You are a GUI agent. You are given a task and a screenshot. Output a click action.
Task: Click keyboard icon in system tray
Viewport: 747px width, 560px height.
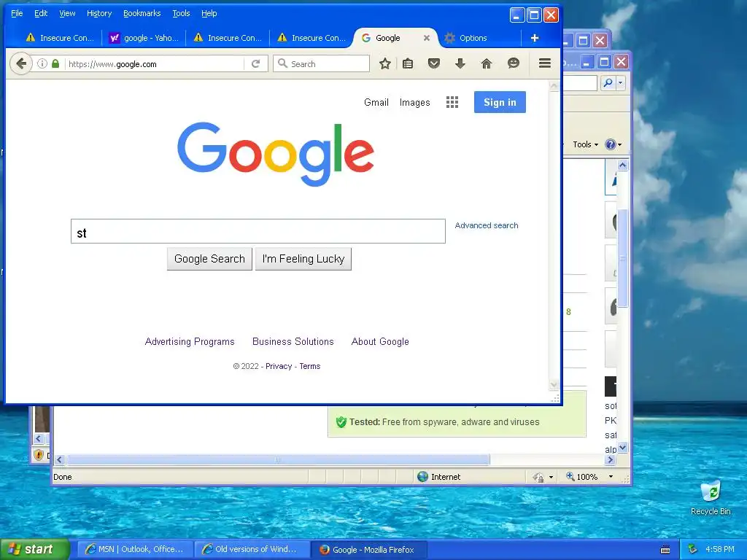[x=665, y=550]
